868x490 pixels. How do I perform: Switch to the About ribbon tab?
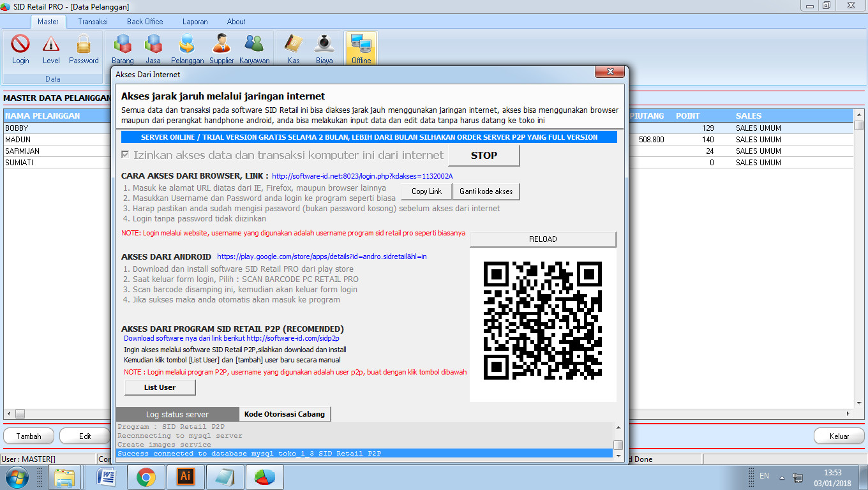click(236, 22)
